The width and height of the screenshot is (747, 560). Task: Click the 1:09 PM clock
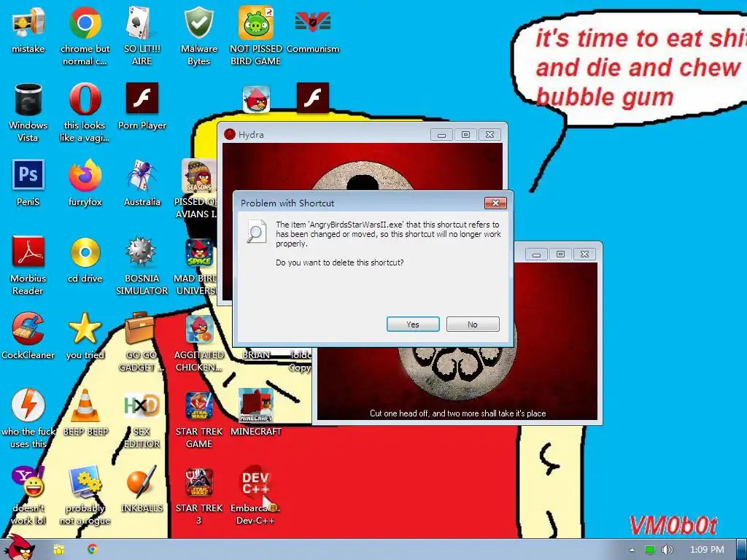click(x=707, y=550)
